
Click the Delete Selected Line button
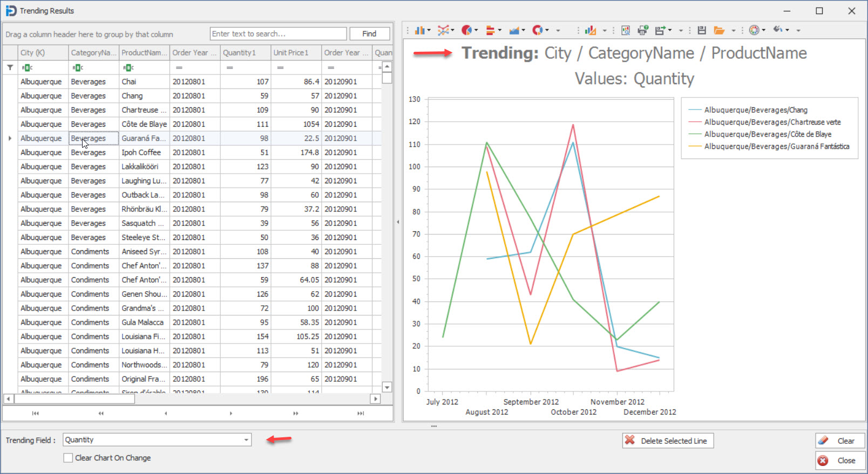click(668, 441)
